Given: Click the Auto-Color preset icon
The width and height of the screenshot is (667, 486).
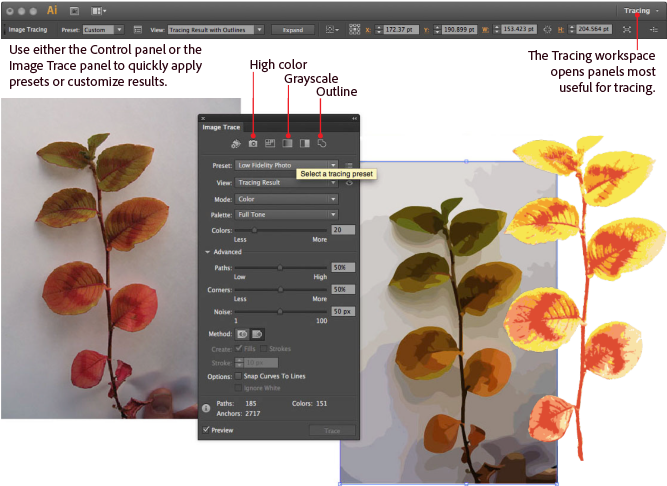Looking at the screenshot, I should (x=237, y=145).
